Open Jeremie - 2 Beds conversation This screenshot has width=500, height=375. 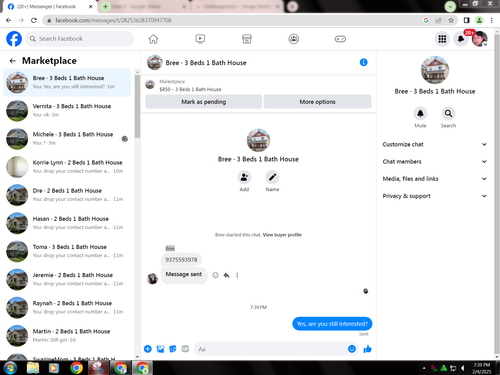pos(67,279)
